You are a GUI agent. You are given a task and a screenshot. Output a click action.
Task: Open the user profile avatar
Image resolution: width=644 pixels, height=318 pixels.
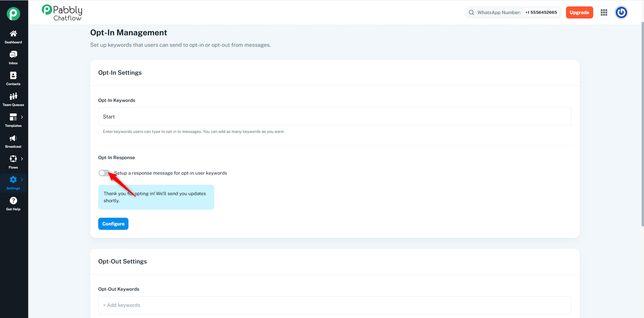[621, 12]
